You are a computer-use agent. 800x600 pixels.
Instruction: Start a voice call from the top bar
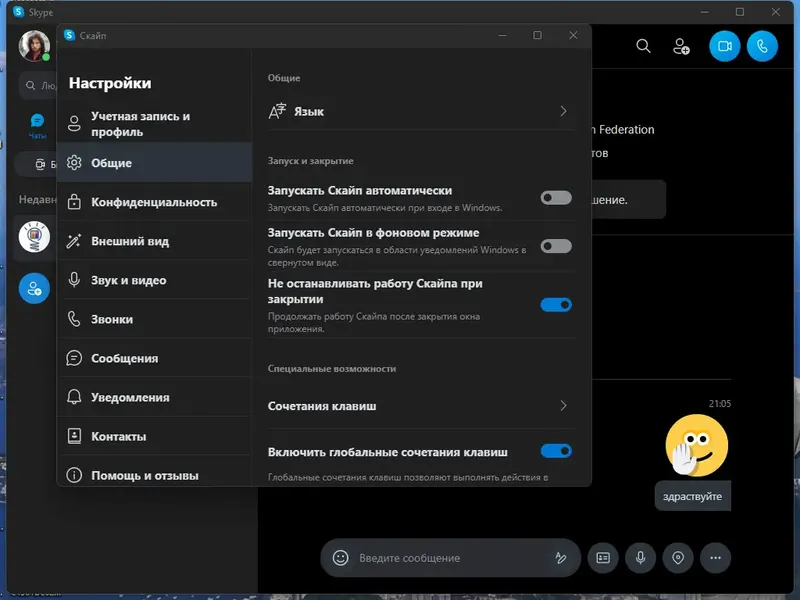pyautogui.click(x=762, y=46)
